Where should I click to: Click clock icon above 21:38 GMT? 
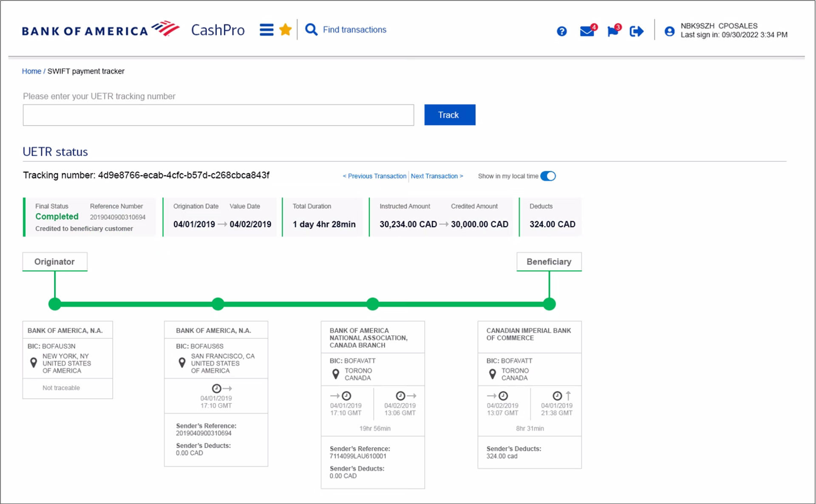pyautogui.click(x=557, y=396)
